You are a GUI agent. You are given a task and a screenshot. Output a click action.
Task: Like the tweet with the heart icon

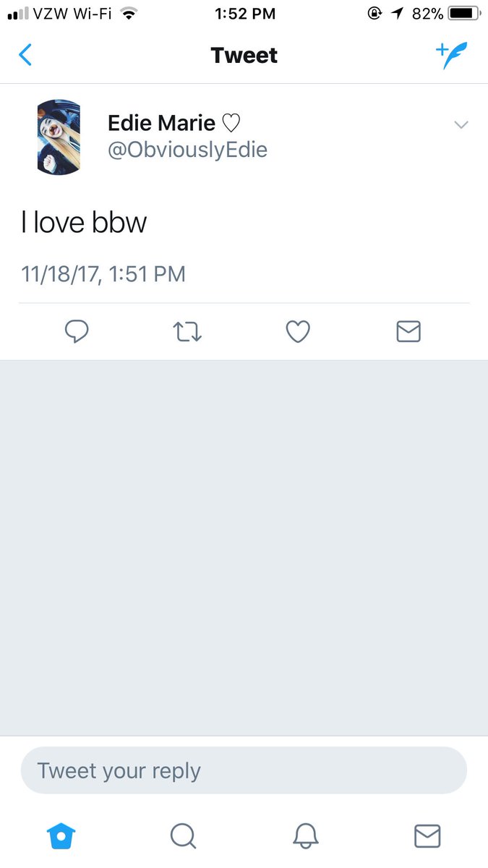[x=298, y=331]
